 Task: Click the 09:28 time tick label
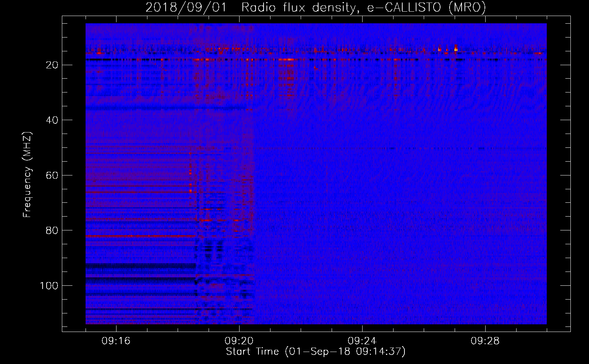(485, 341)
